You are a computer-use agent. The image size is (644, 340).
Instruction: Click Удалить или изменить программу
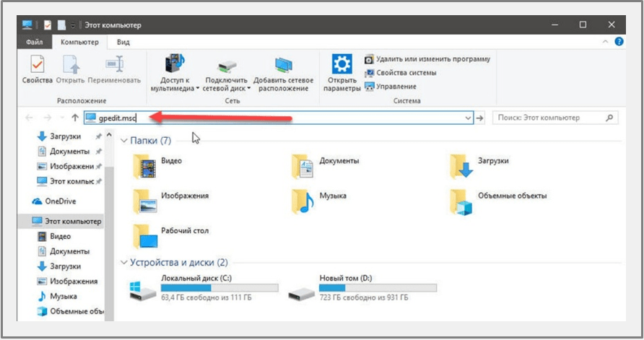coord(427,58)
